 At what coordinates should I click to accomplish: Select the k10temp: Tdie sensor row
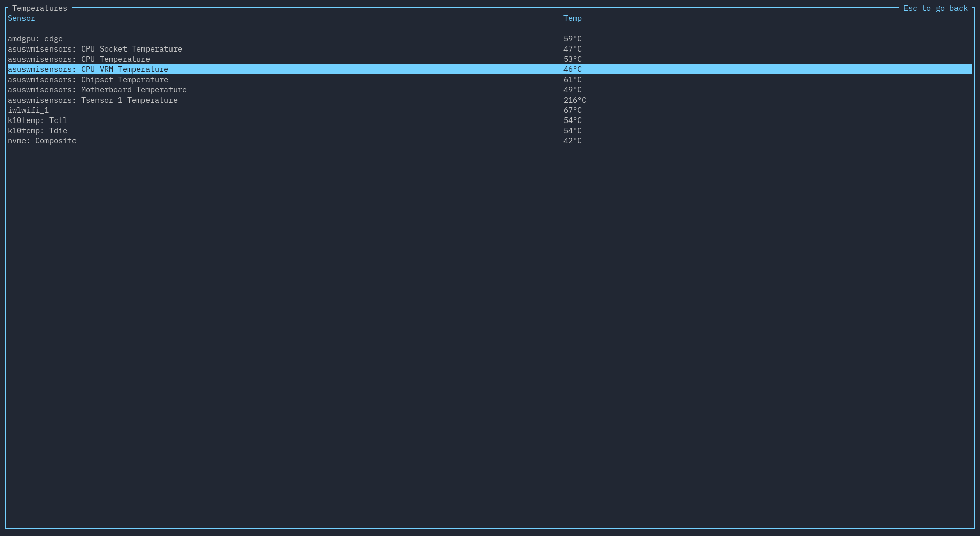37,131
